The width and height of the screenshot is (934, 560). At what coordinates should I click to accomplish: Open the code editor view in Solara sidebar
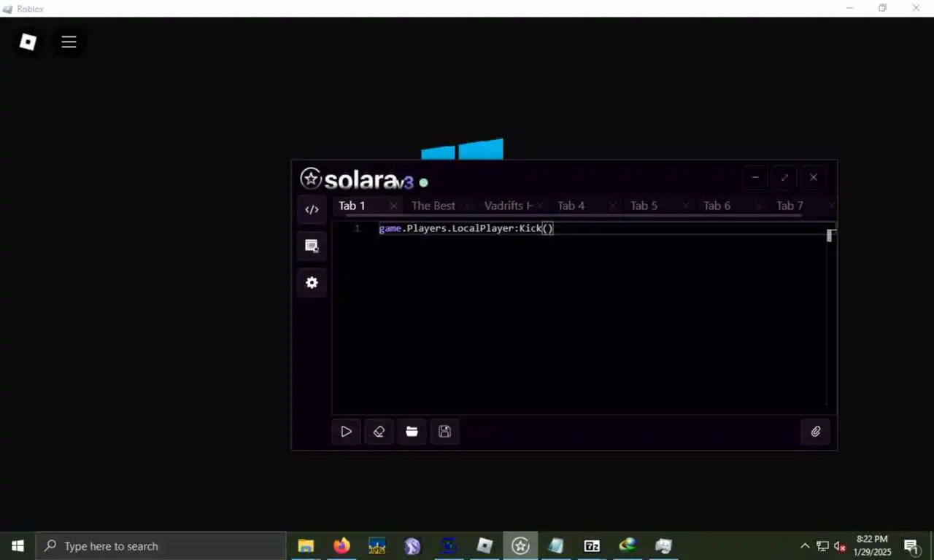tap(312, 209)
